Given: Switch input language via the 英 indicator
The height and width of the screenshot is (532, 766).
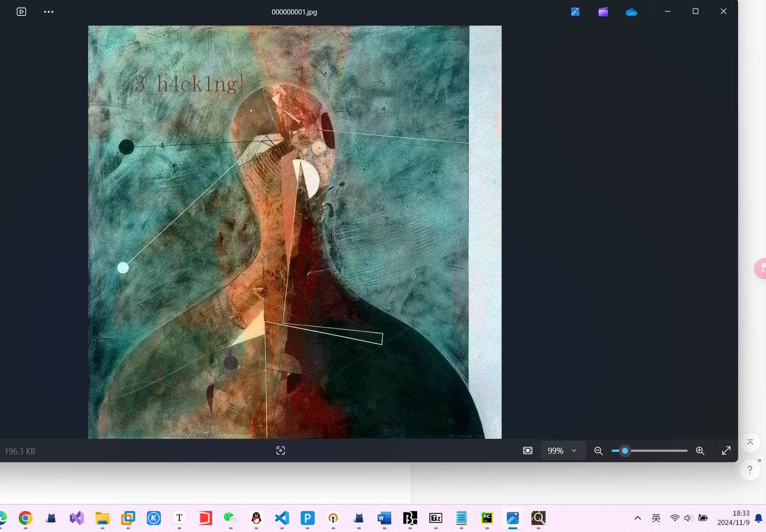Looking at the screenshot, I should click(x=656, y=518).
